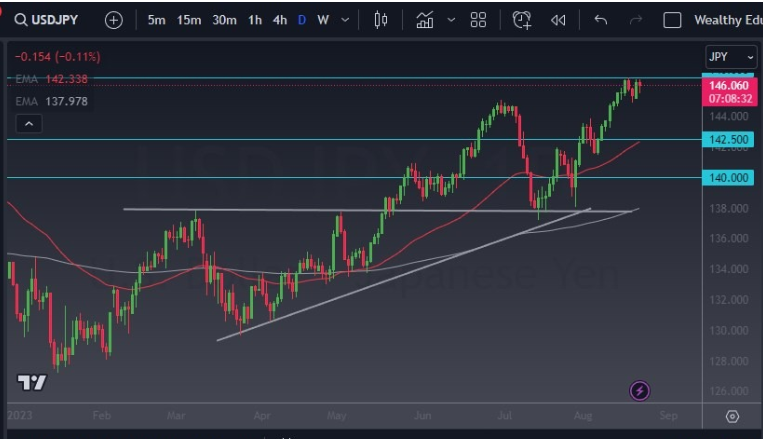Select the 30m interval
The height and width of the screenshot is (439, 763).
tap(224, 20)
